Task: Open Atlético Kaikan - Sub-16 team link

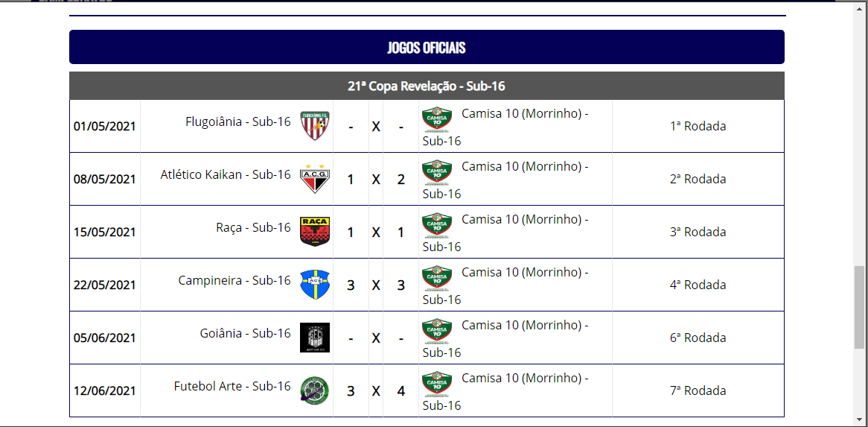Action: click(226, 174)
